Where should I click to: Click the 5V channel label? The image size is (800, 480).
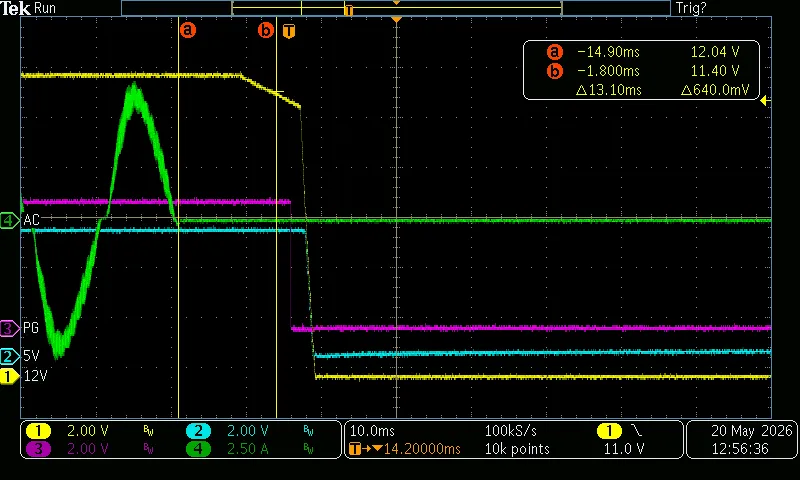[x=31, y=356]
